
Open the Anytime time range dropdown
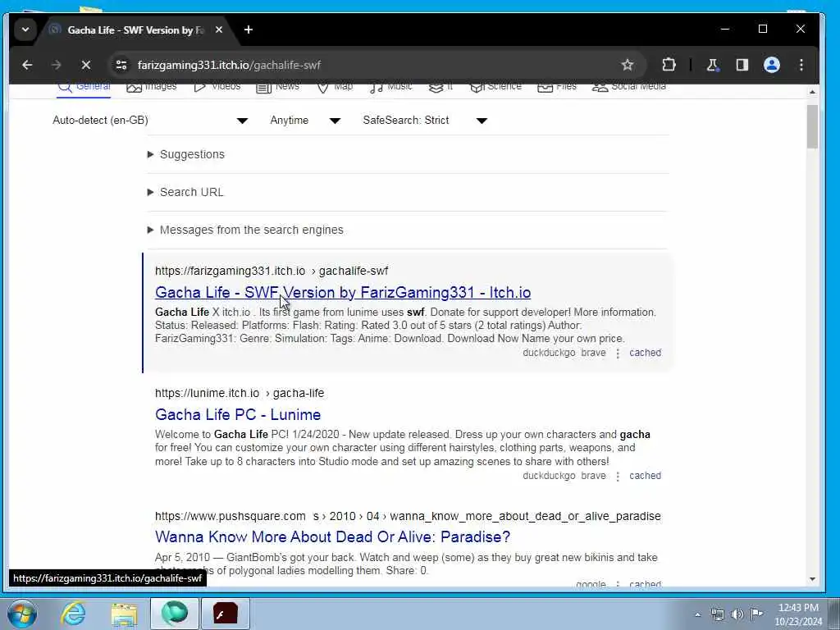[305, 120]
